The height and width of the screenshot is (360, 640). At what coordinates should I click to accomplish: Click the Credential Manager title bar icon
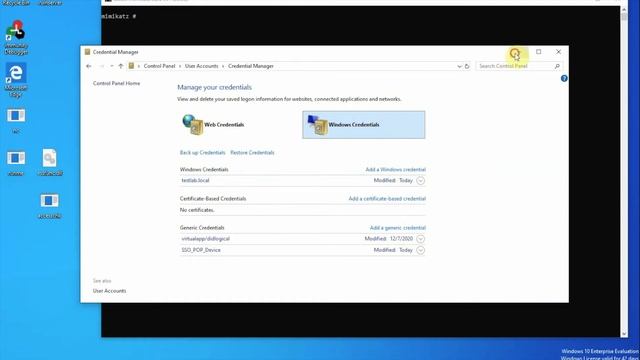(x=87, y=52)
